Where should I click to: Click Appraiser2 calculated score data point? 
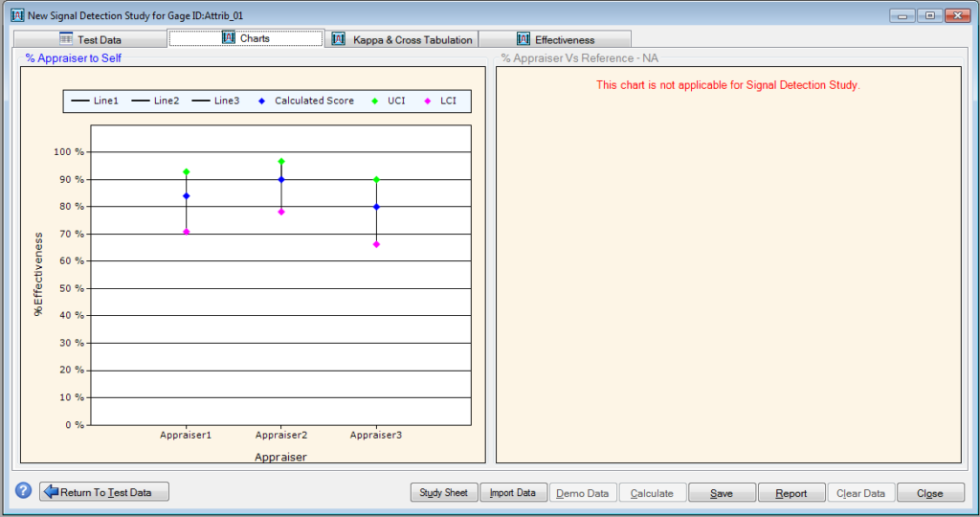coord(281,179)
